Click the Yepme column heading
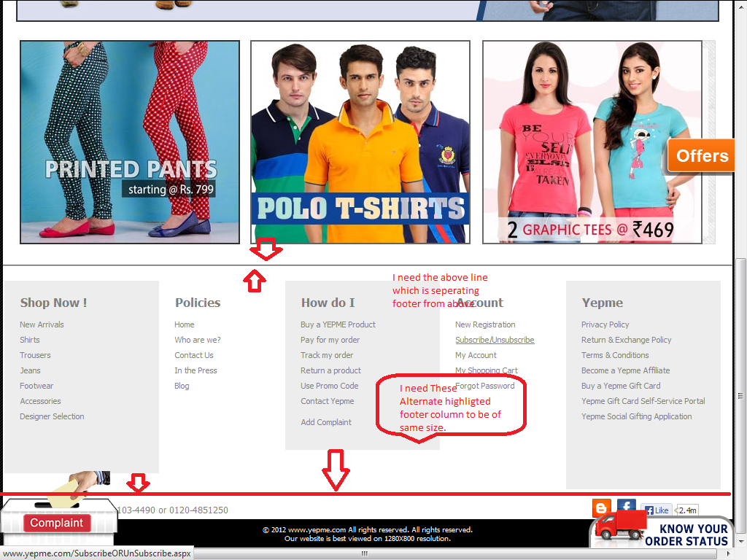The height and width of the screenshot is (560, 747). click(602, 303)
